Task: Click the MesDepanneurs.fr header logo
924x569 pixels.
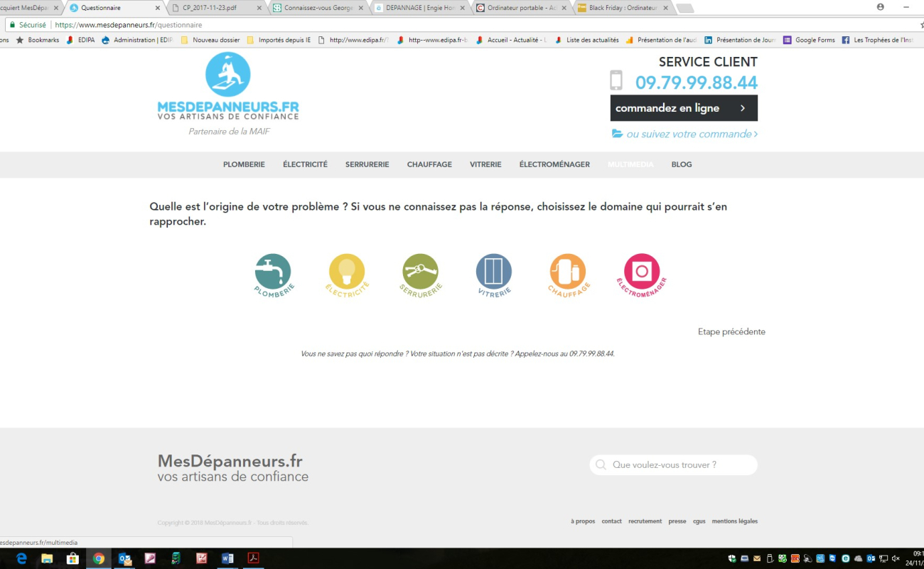Action: pos(228,87)
